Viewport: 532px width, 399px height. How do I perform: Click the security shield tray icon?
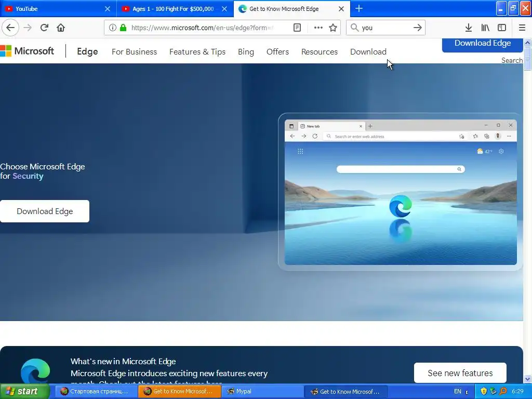[484, 391]
